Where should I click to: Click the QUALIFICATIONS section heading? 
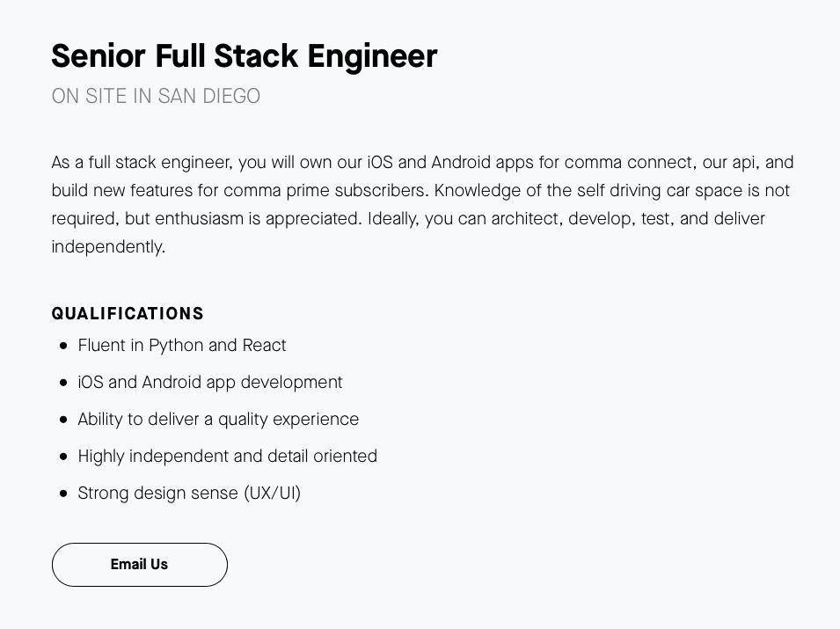point(128,314)
